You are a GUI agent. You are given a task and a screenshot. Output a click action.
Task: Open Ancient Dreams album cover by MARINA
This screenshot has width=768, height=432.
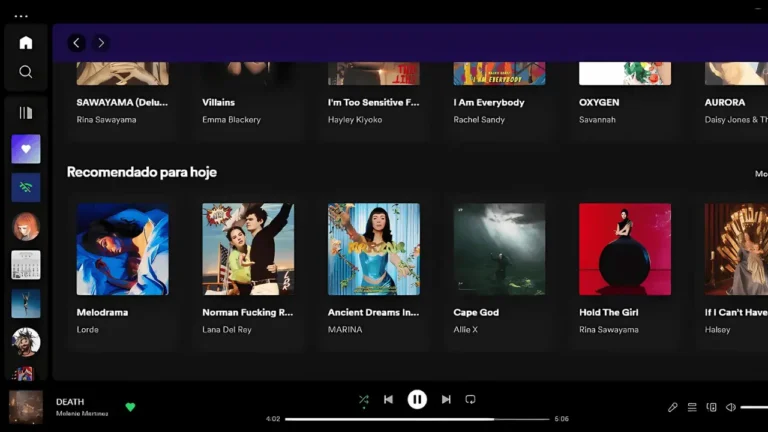coord(374,249)
